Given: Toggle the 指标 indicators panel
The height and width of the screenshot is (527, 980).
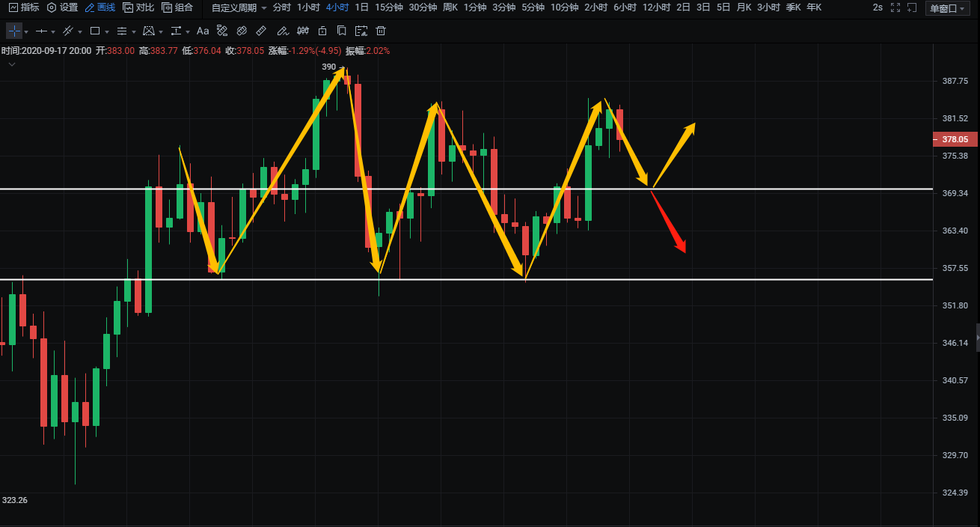Looking at the screenshot, I should click(24, 7).
